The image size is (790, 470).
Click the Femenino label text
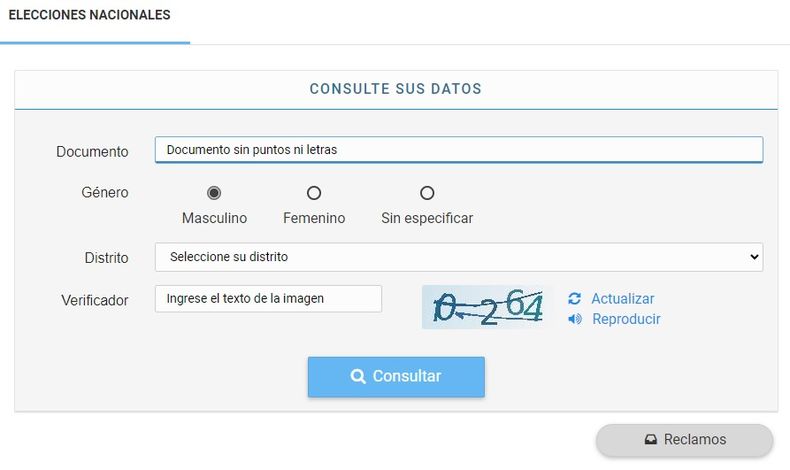click(x=314, y=218)
